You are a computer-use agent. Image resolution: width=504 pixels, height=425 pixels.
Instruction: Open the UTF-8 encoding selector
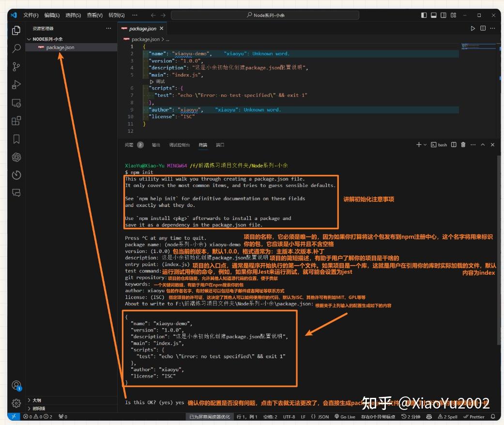pos(289,416)
